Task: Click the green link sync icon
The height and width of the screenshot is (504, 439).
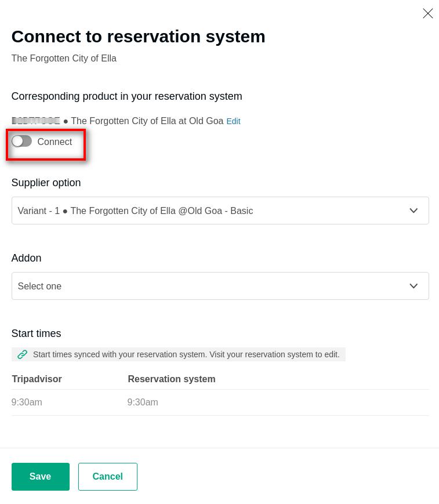Action: click(x=23, y=354)
